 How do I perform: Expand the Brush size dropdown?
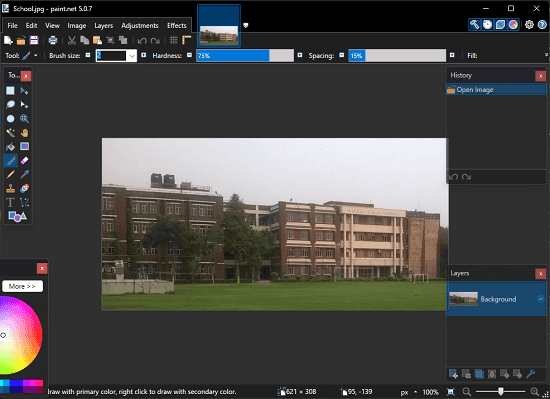coord(132,56)
